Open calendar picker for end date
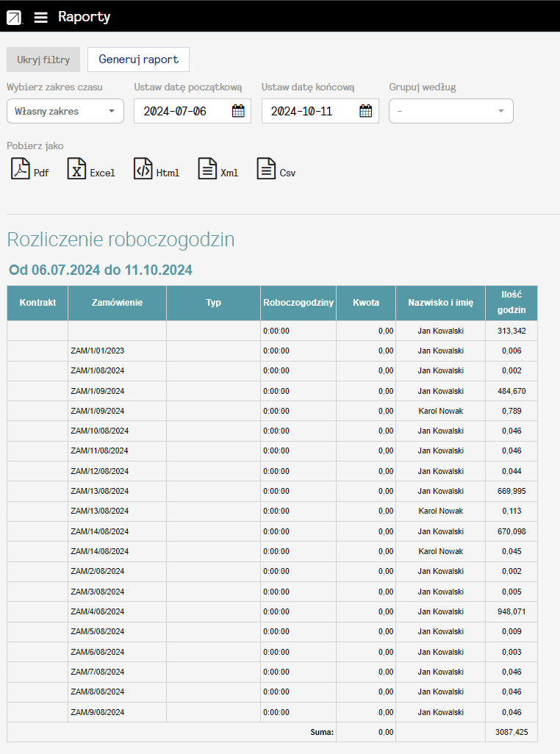This screenshot has width=560, height=754. 366,111
